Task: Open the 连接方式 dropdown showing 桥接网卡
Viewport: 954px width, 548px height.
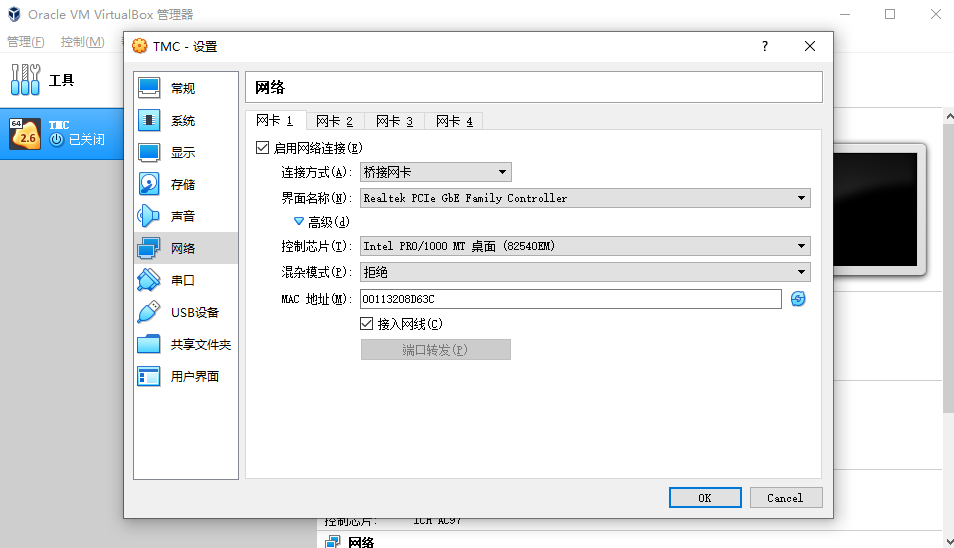Action: point(436,172)
